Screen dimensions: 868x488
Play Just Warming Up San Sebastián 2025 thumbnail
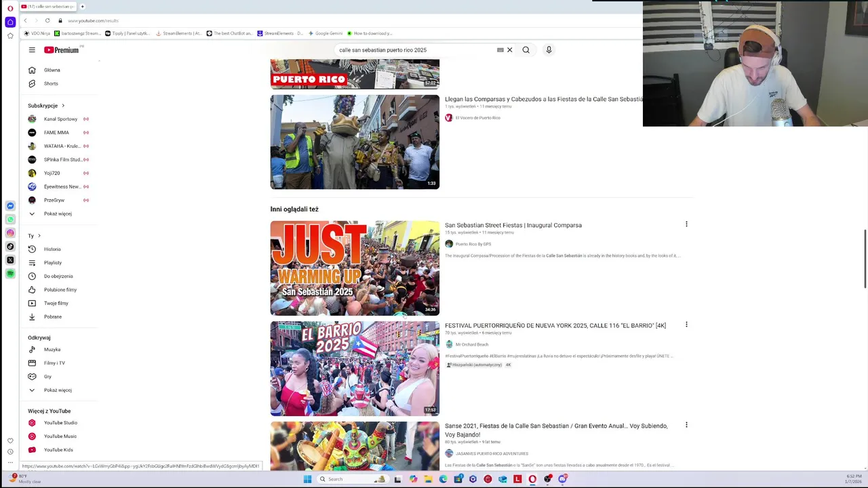(x=355, y=268)
